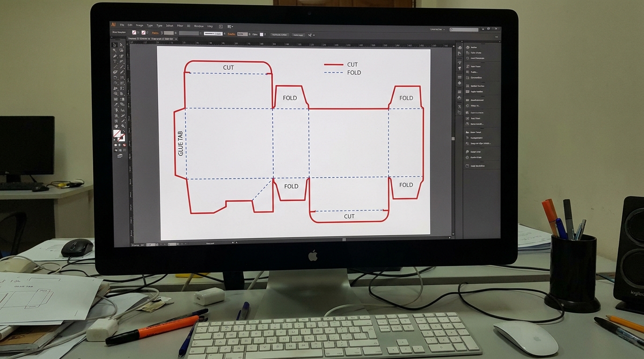This screenshot has width=644, height=359.
Task: Open the Select menu
Action: pyautogui.click(x=169, y=26)
